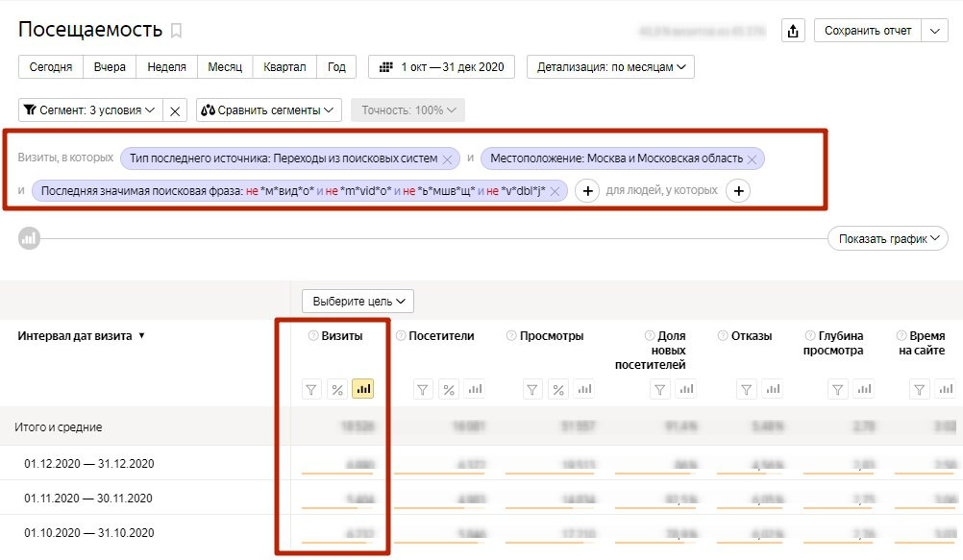Remove the segment with the X button
This screenshot has height=560, width=963.
pos(175,110)
